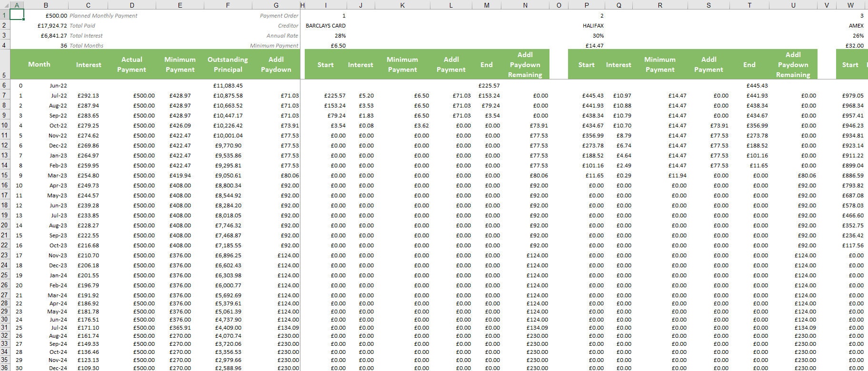Viewport: 868px width, 371px height.
Task: Select column U header
Action: pyautogui.click(x=793, y=5)
